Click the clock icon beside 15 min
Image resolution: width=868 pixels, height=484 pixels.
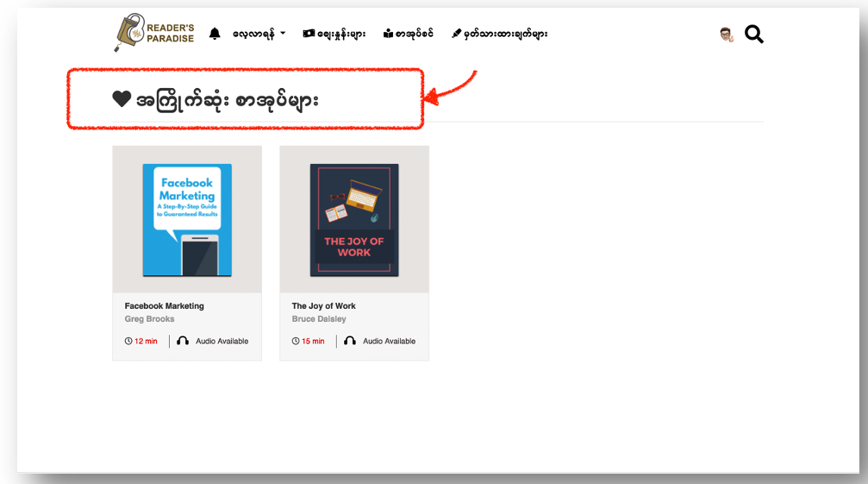[296, 341]
